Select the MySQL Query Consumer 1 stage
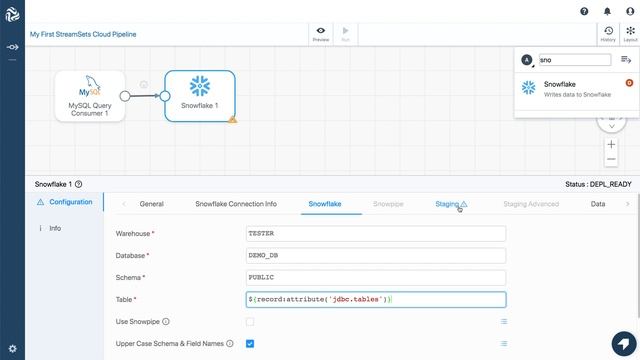Viewport: 640px width, 360px height. [x=90, y=96]
